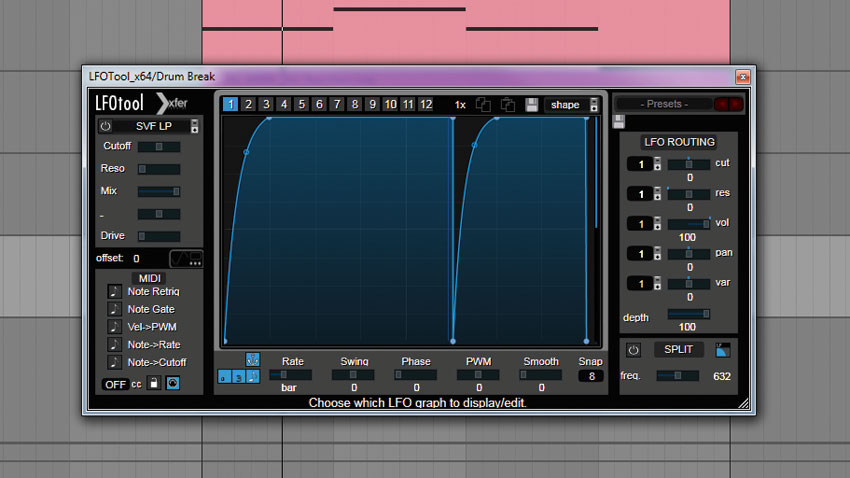
Task: Select LFO graph 12
Action: pos(426,104)
